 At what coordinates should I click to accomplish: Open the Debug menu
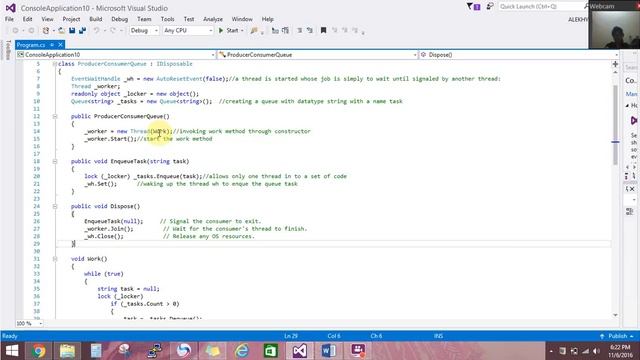click(120, 19)
